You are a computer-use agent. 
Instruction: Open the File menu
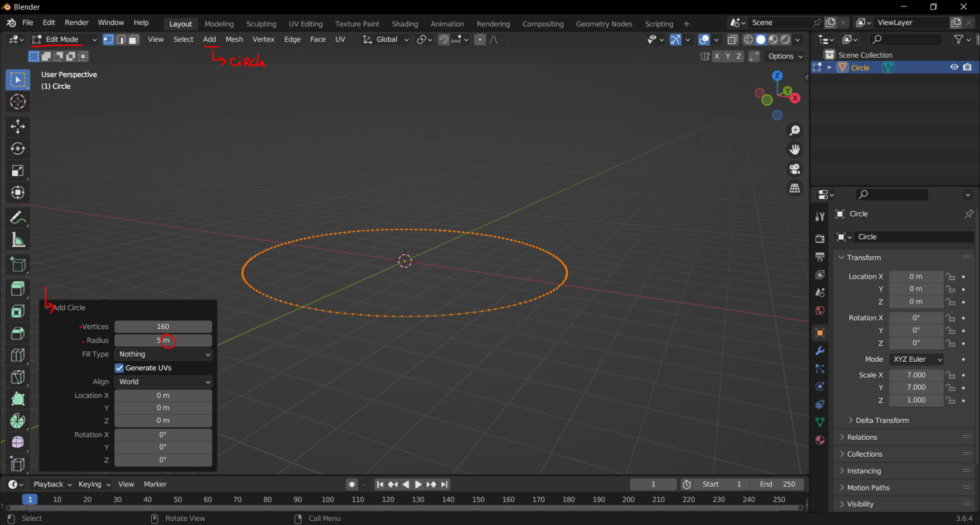coord(27,23)
